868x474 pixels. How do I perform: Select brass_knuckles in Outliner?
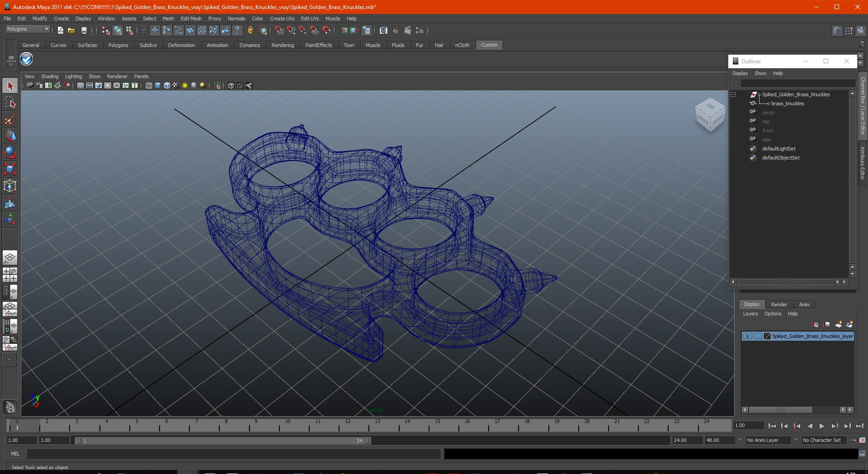coord(788,103)
